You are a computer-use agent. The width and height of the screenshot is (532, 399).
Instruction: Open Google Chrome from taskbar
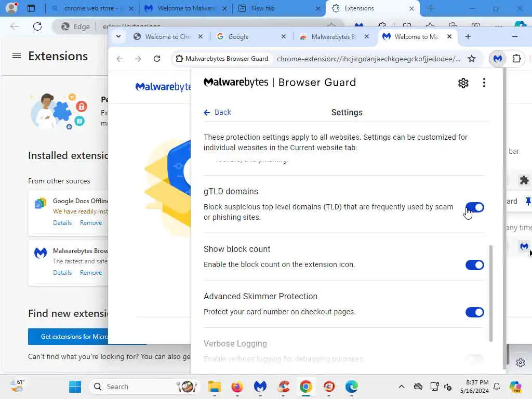pos(305,387)
